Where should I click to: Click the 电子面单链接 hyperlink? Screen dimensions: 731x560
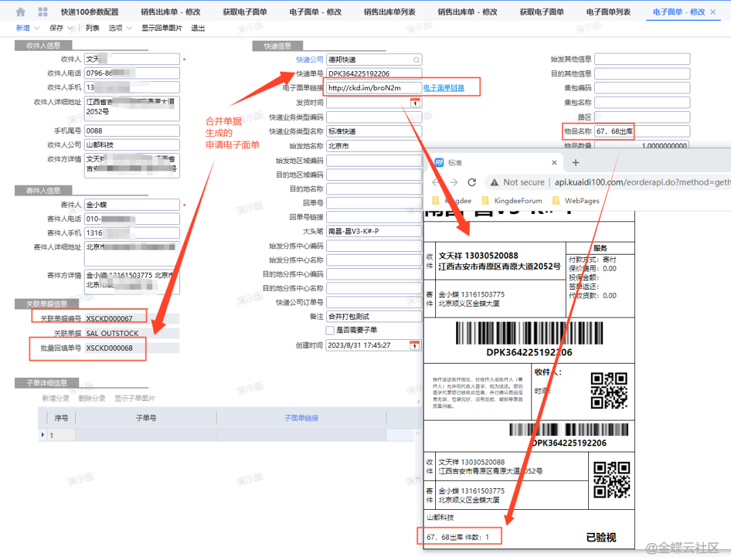[443, 88]
